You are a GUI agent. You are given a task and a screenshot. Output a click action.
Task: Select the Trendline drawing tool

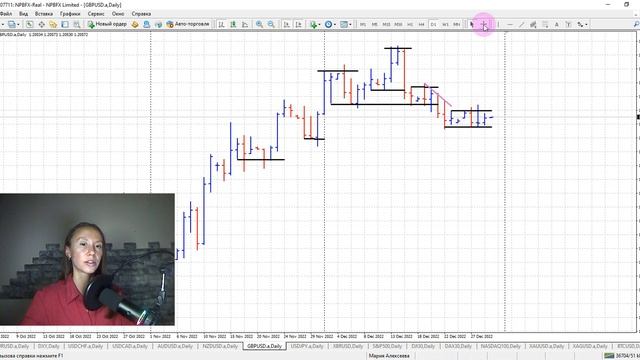[521, 24]
